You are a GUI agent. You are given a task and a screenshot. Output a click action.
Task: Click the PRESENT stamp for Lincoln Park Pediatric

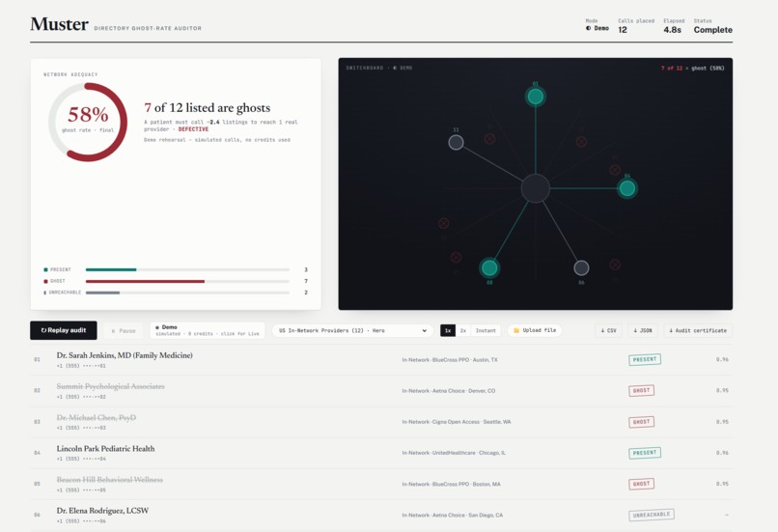(x=645, y=453)
